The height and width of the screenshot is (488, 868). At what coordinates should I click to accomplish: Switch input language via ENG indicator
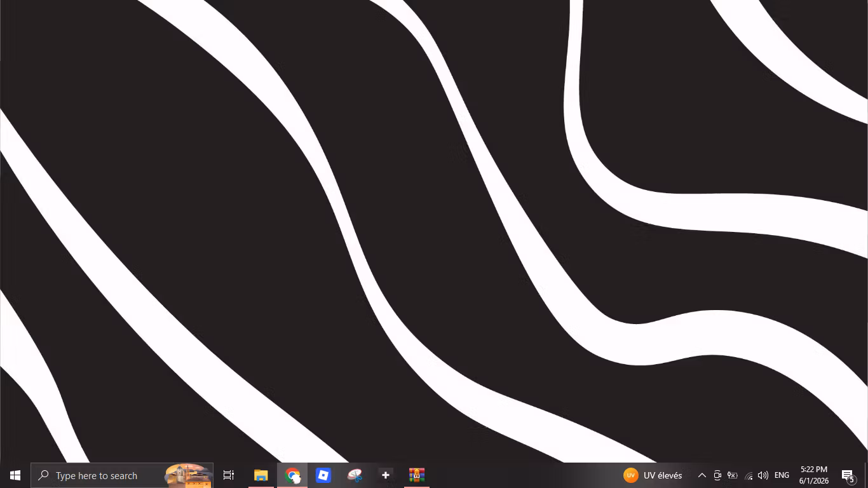coord(782,475)
